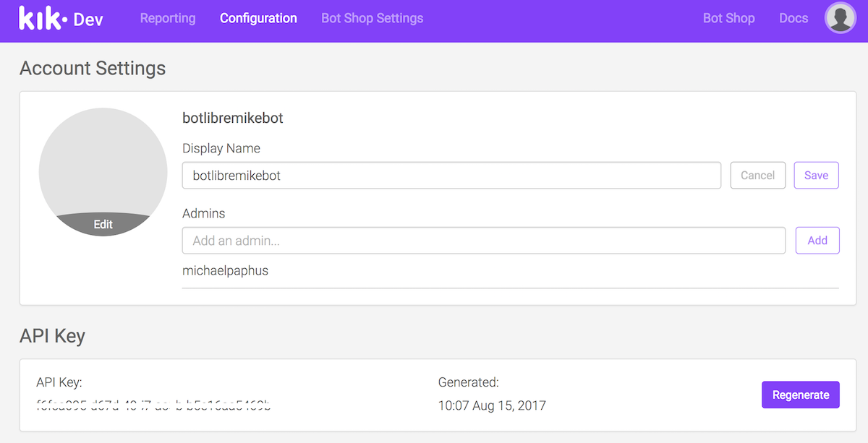This screenshot has height=443, width=868.
Task: Click the Edit overlay on profile picture
Action: click(x=103, y=224)
